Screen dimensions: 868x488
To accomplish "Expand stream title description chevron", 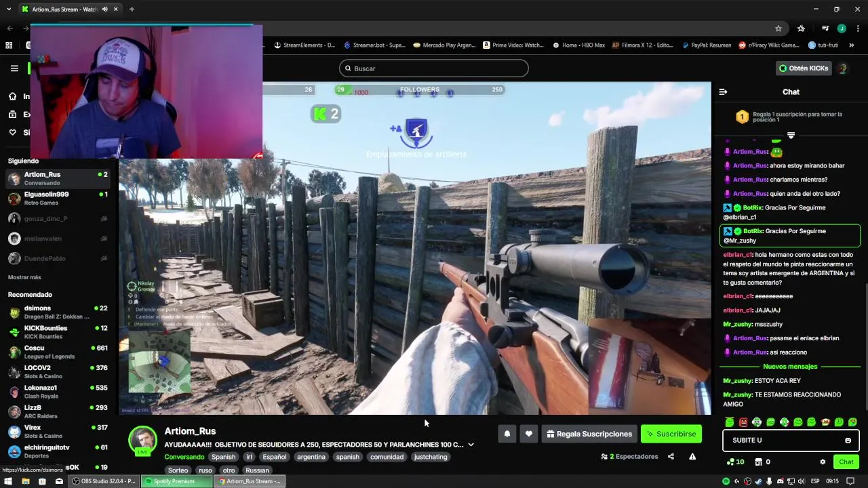I will (471, 445).
